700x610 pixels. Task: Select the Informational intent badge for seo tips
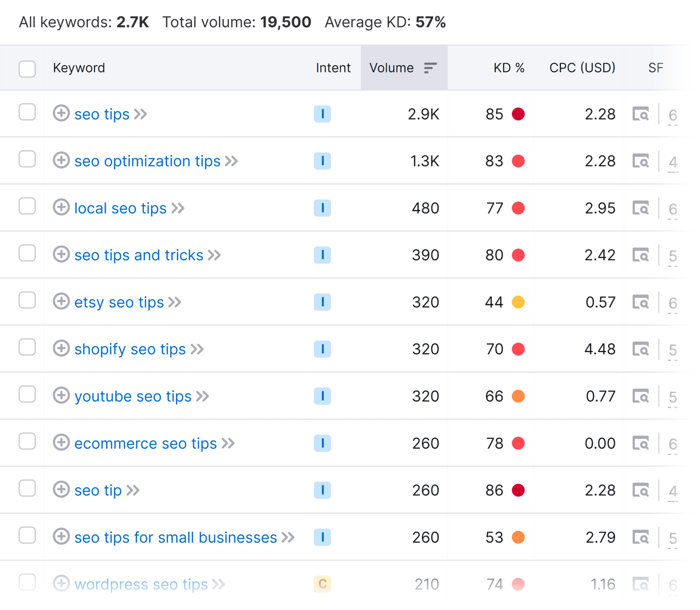(x=322, y=114)
